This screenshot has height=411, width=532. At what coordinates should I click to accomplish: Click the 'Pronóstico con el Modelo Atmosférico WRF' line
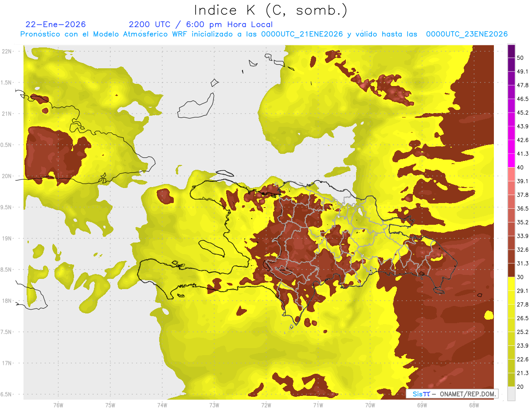(264, 34)
